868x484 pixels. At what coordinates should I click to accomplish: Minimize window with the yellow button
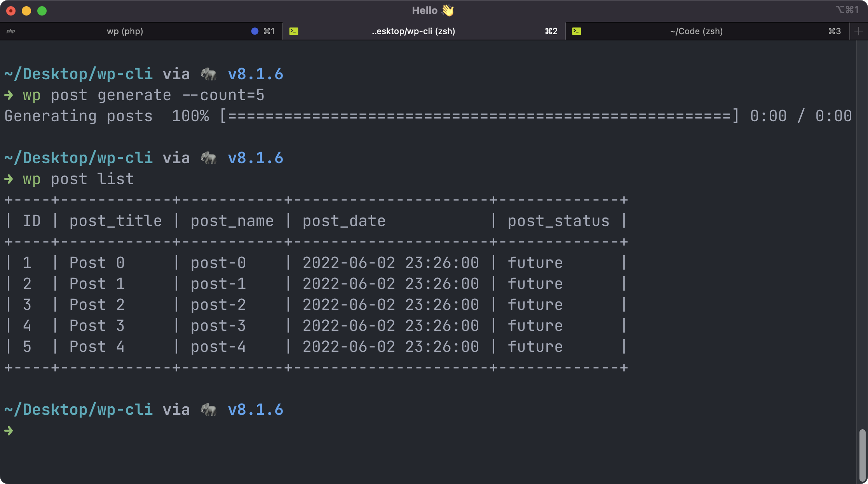pyautogui.click(x=26, y=11)
